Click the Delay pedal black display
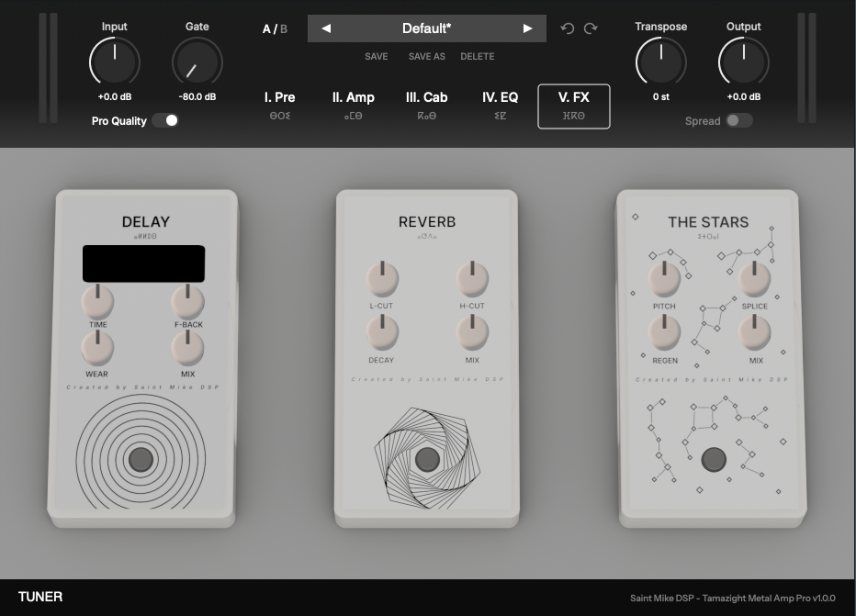The height and width of the screenshot is (616, 856). click(143, 263)
